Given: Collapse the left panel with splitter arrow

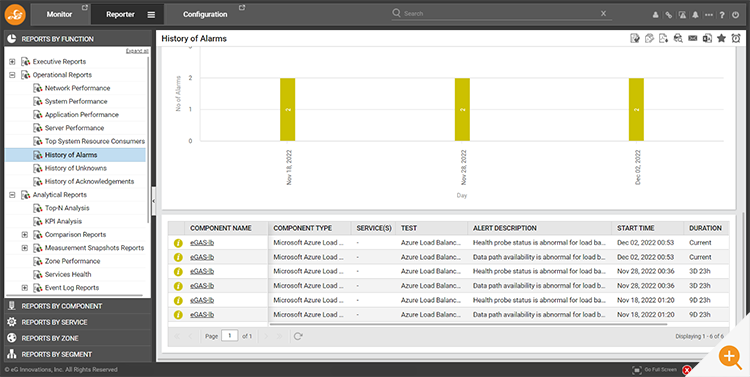Looking at the screenshot, I should click(x=154, y=201).
